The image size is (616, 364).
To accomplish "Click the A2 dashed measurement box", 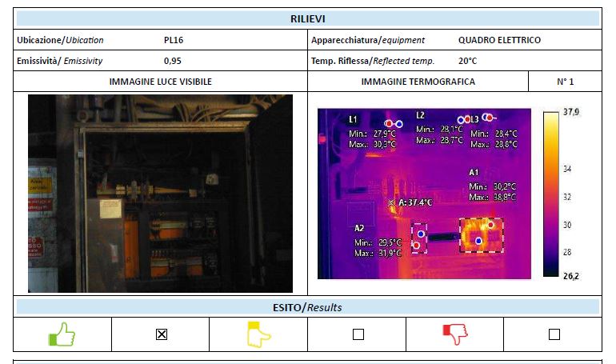I will click(419, 238).
